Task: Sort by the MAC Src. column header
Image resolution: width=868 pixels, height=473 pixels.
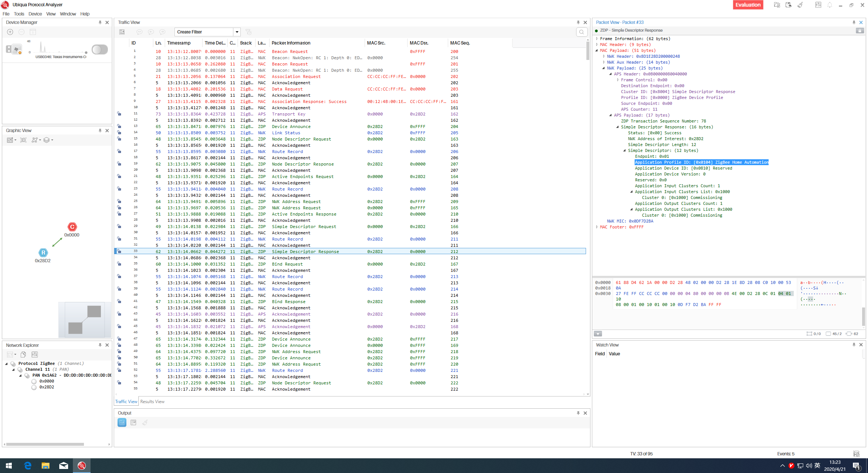Action: coord(386,43)
